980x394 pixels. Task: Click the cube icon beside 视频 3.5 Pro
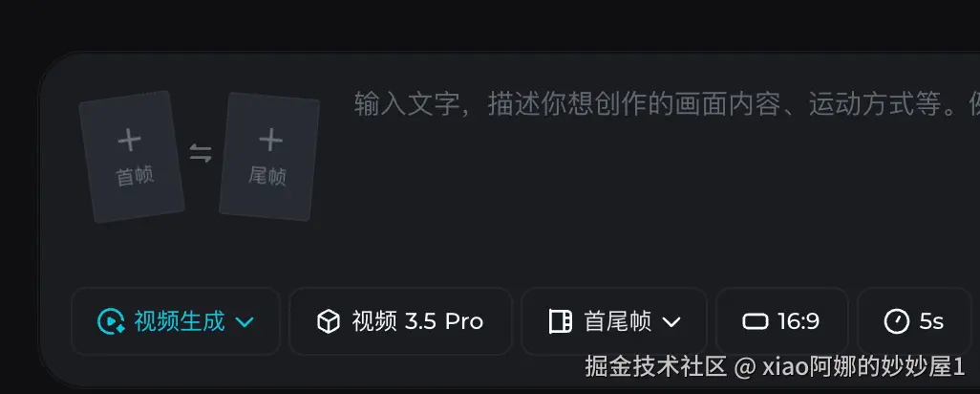coord(329,321)
